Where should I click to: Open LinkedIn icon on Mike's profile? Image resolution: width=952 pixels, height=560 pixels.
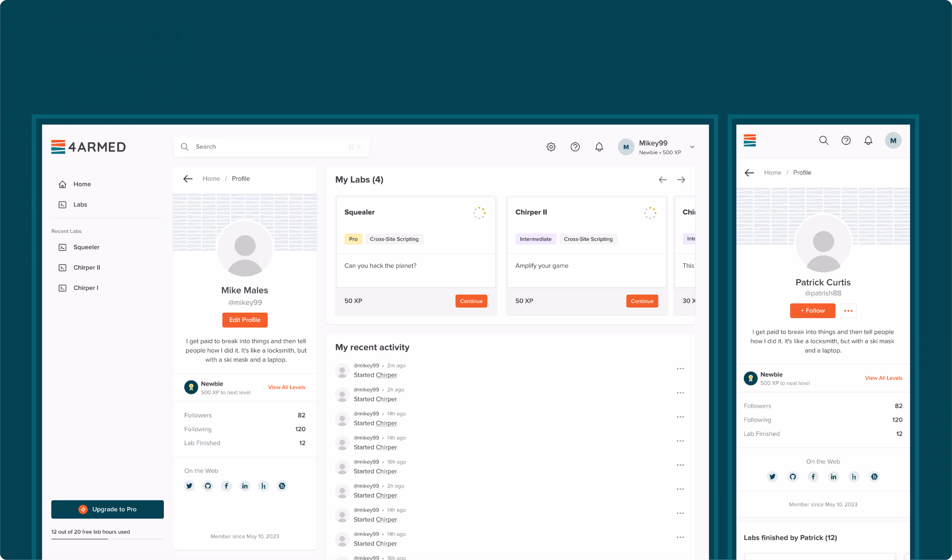[x=245, y=486]
